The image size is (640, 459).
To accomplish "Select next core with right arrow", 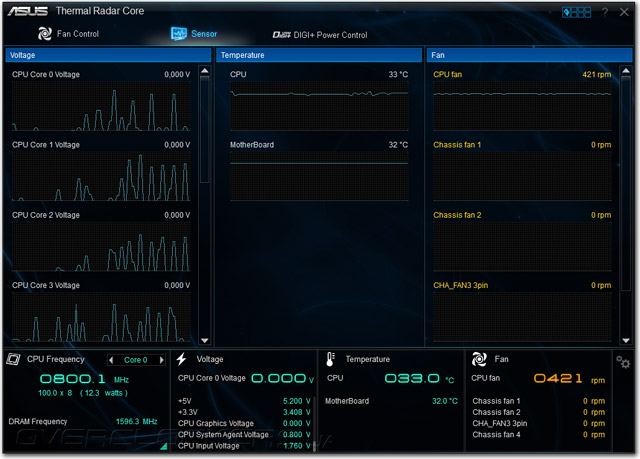I will point(162,360).
